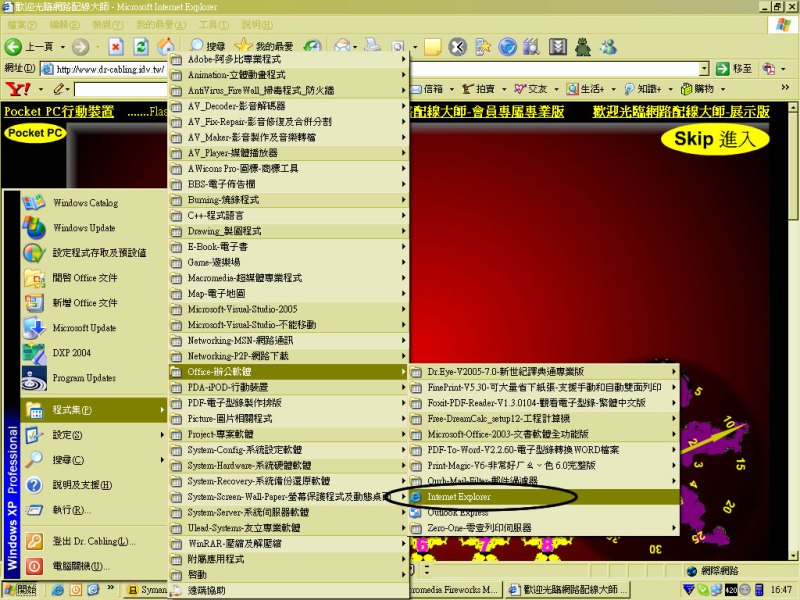Click the Search magnifier toolbar icon

[x=197, y=45]
